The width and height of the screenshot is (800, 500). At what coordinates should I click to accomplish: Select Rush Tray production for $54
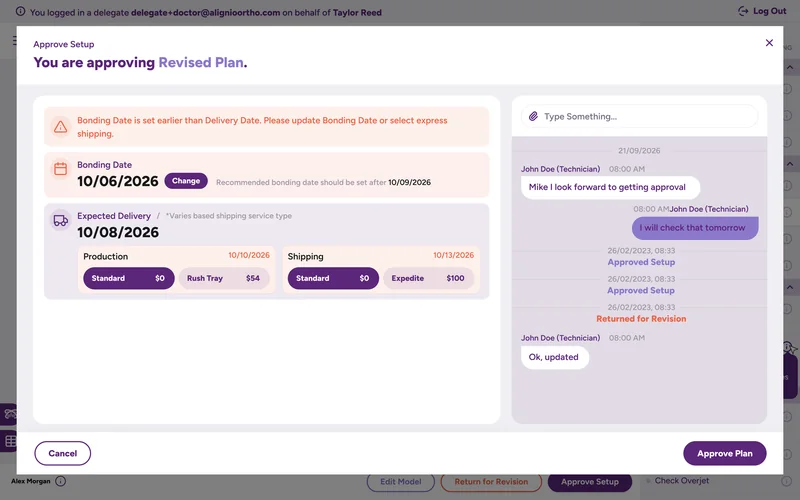coord(223,278)
